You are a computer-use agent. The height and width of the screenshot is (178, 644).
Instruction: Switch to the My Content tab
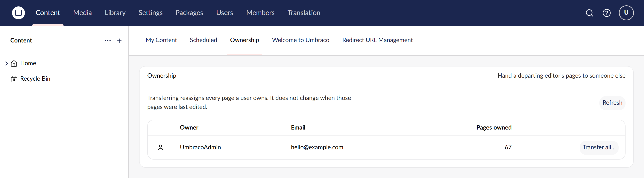click(x=161, y=40)
